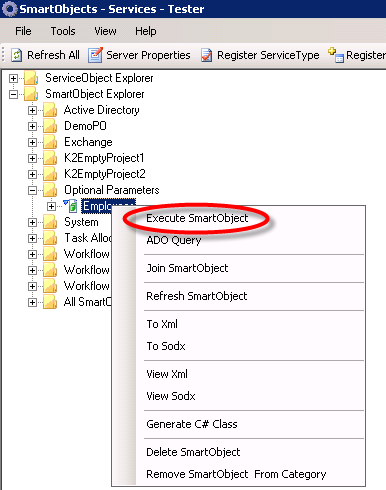
Task: Click the System folder icon
Action: [x=50, y=222]
